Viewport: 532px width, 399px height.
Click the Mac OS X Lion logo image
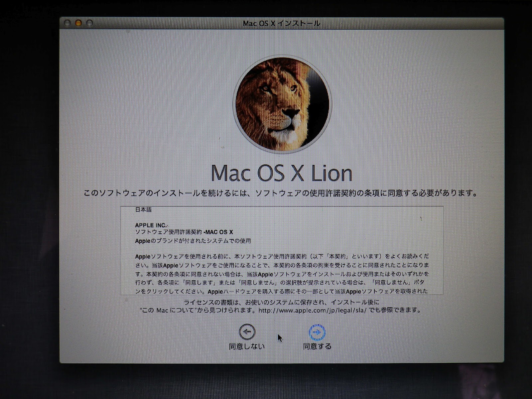click(x=282, y=104)
